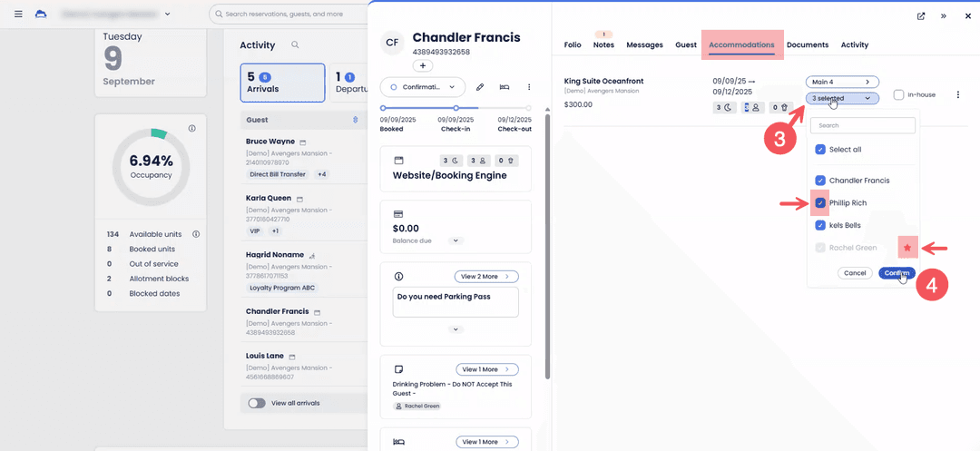Screen dimensions: 980x451
Task: Switch to the Messages tab
Action: click(644, 45)
